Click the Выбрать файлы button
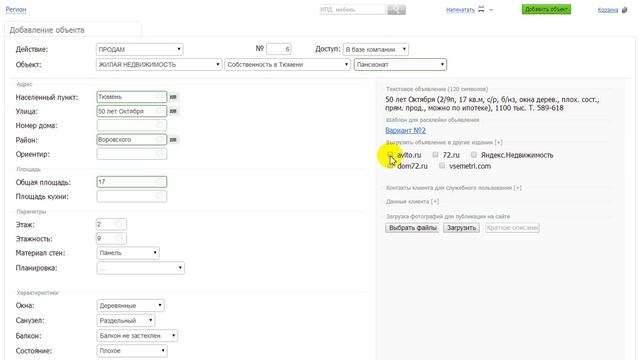This screenshot has width=640, height=360. 412,228
